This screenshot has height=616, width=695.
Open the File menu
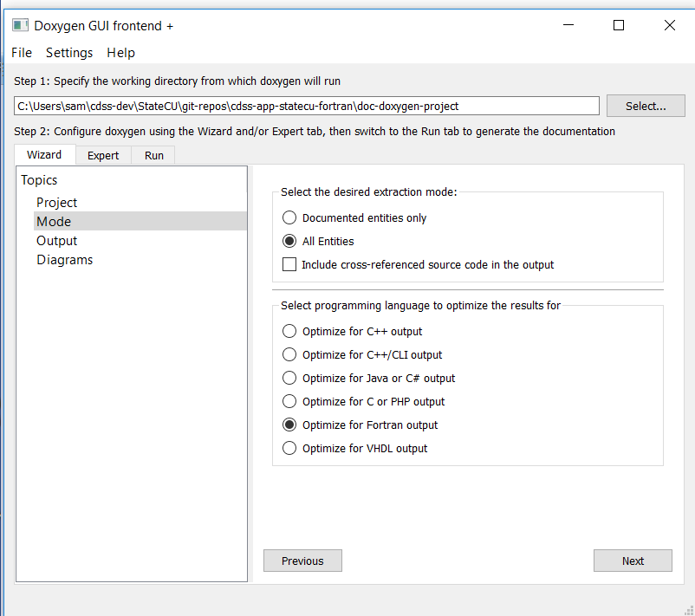(x=21, y=53)
